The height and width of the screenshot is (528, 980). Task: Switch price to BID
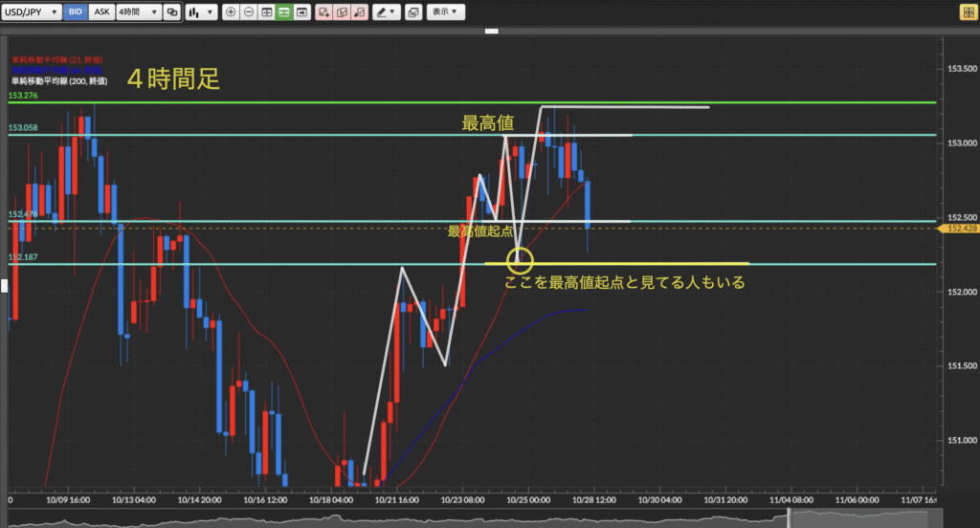77,12
